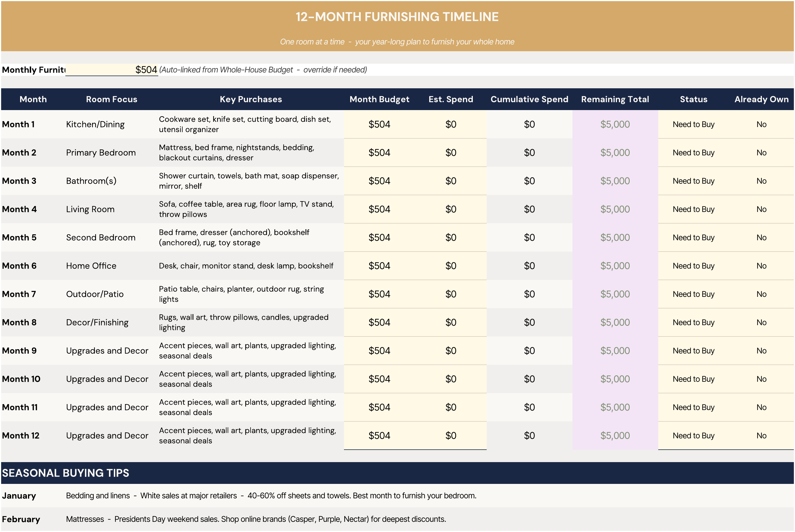The height and width of the screenshot is (532, 795).
Task: Select the Remaining Total column header
Action: pyautogui.click(x=615, y=99)
